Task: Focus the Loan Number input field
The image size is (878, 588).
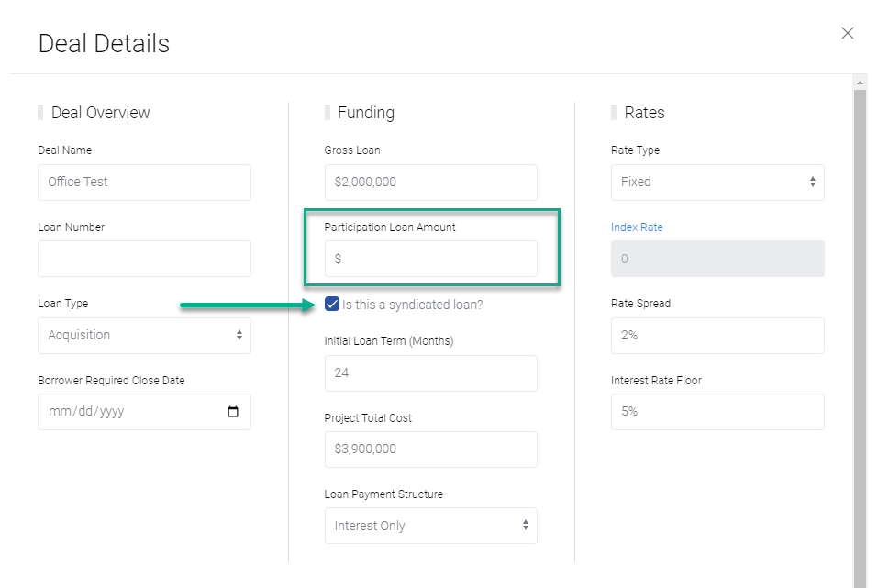Action: coord(144,259)
